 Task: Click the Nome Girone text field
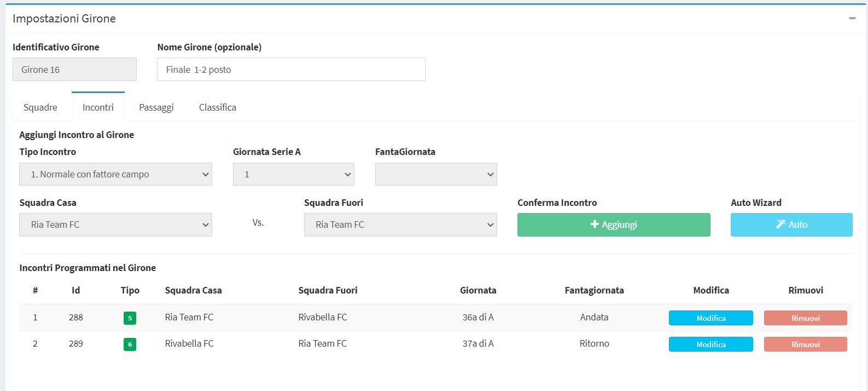click(290, 70)
